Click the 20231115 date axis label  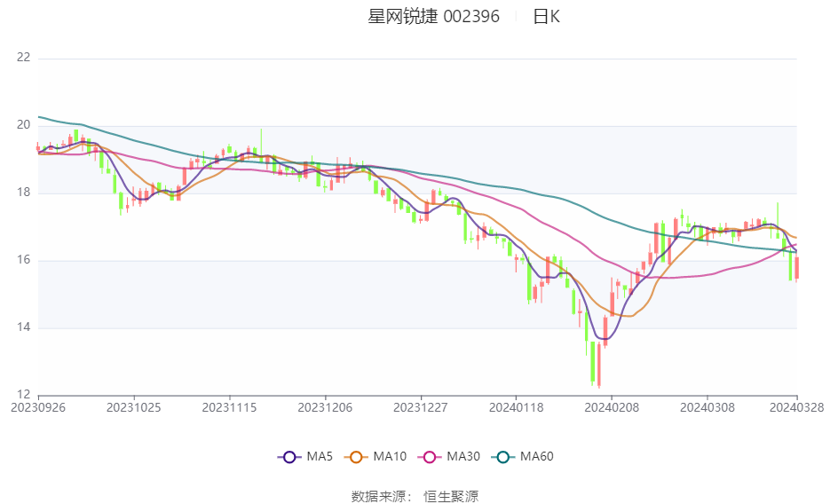point(229,408)
